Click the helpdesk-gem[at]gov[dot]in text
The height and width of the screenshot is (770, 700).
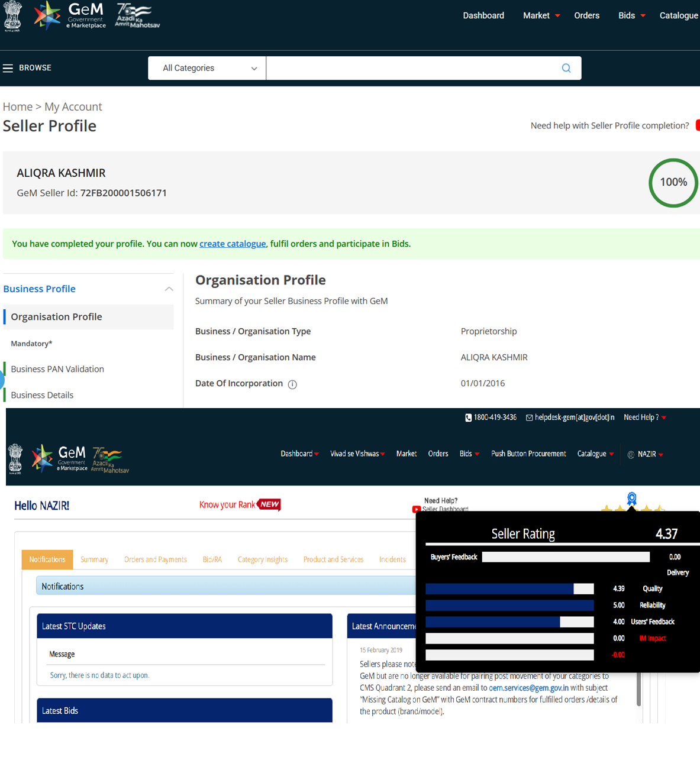coord(575,418)
